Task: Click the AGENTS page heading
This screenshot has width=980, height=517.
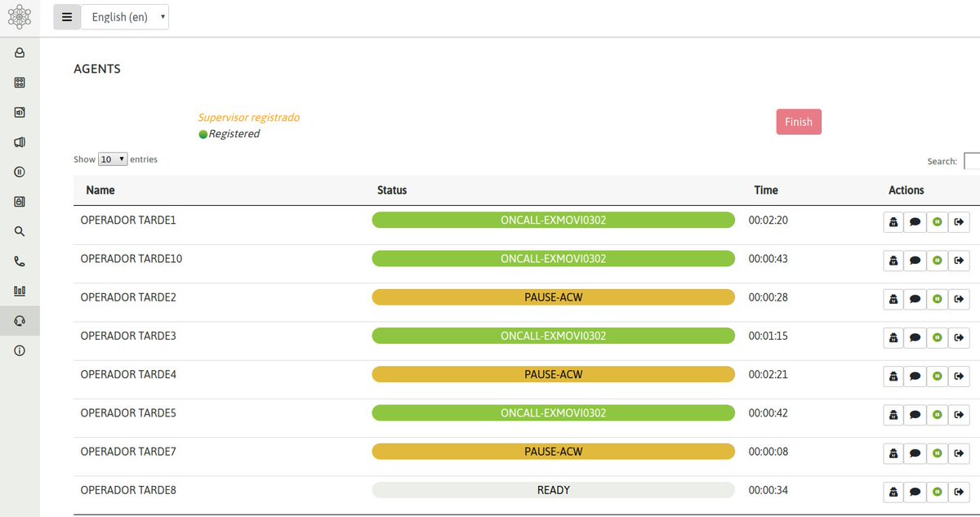Action: pos(97,69)
